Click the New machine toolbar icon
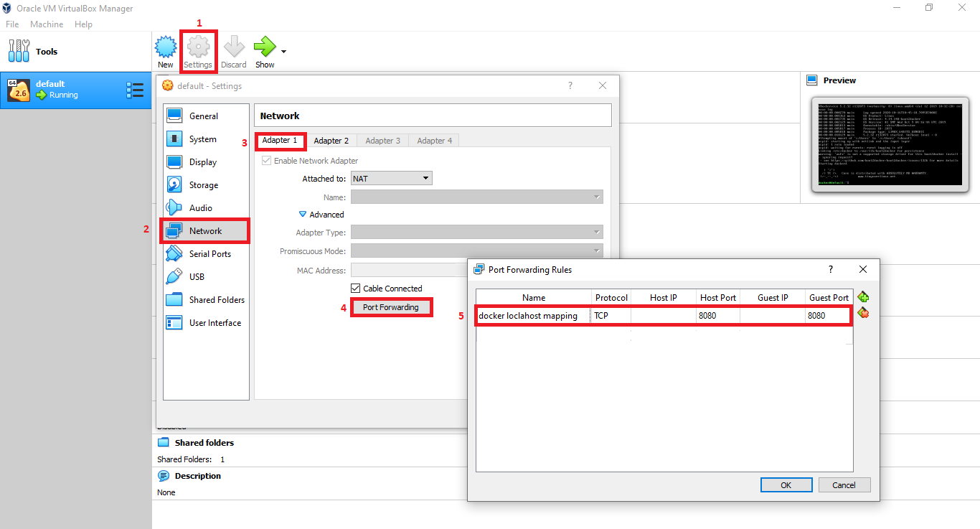 coord(166,47)
